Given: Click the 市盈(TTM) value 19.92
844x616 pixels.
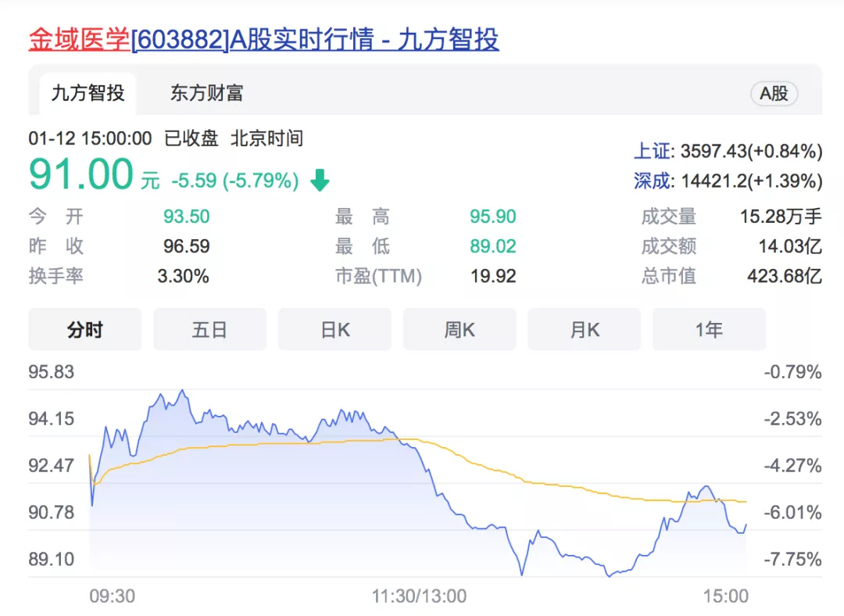Looking at the screenshot, I should (492, 276).
